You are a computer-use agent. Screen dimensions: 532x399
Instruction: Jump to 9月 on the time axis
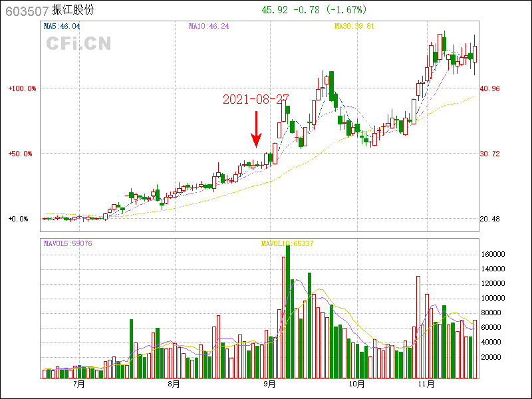coord(270,384)
